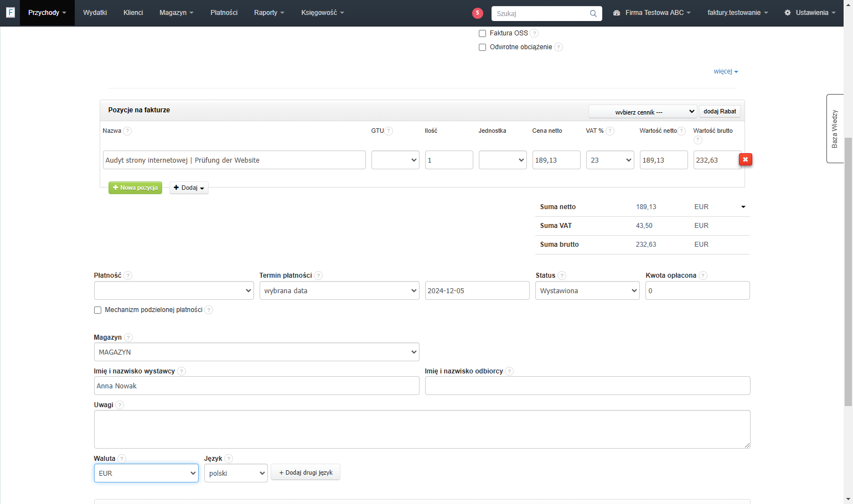Click help icon next to Faktura OSS

(x=534, y=33)
